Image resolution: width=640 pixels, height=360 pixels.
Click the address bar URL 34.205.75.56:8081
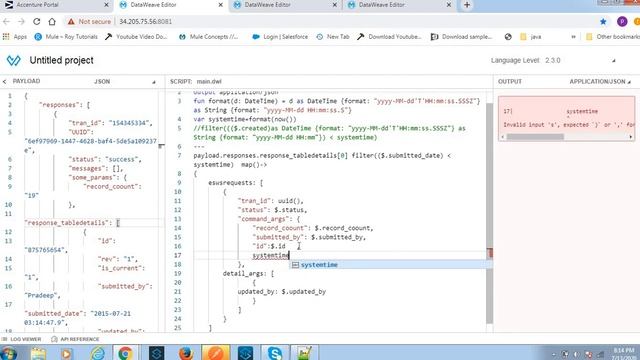(x=145, y=22)
